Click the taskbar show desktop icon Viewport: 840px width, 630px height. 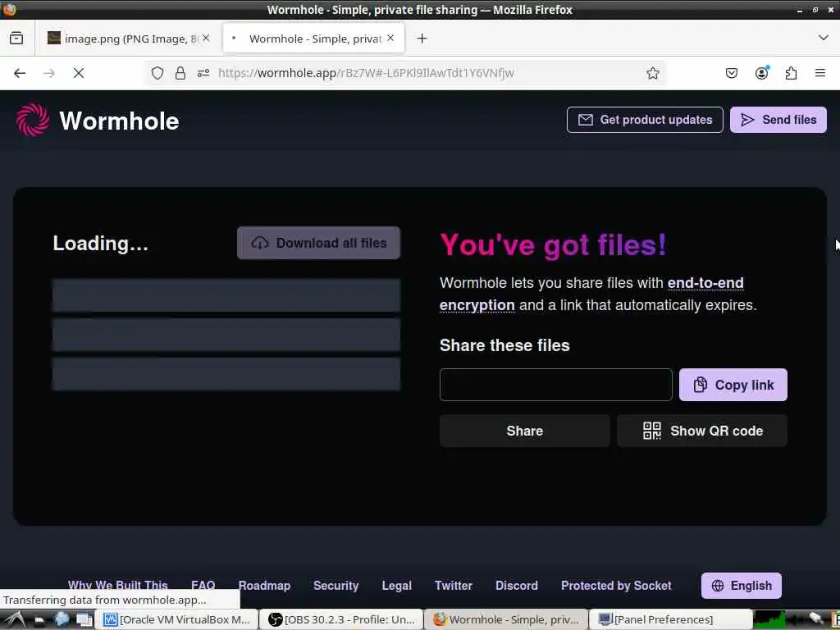[84, 620]
